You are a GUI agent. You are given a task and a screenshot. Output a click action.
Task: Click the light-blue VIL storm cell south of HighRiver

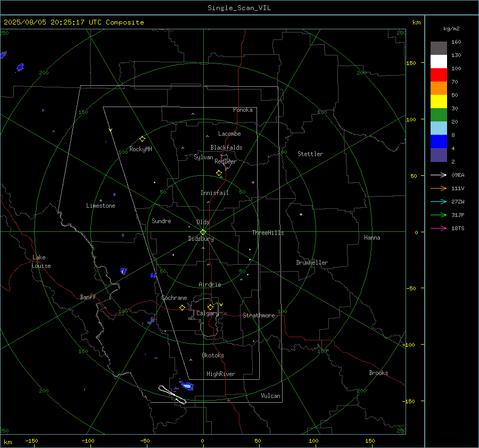[187, 386]
